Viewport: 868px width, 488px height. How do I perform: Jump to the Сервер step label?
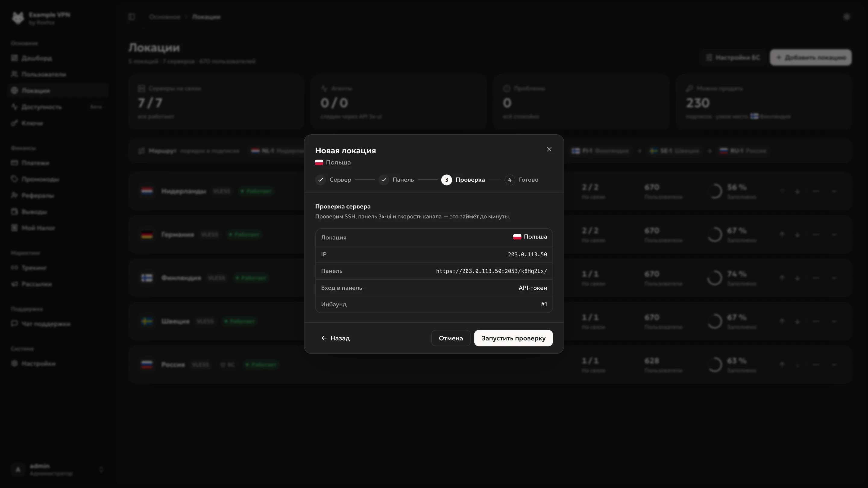coord(340,180)
